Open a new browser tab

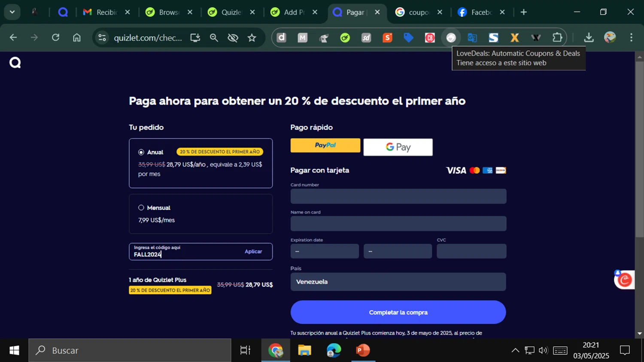pos(524,12)
